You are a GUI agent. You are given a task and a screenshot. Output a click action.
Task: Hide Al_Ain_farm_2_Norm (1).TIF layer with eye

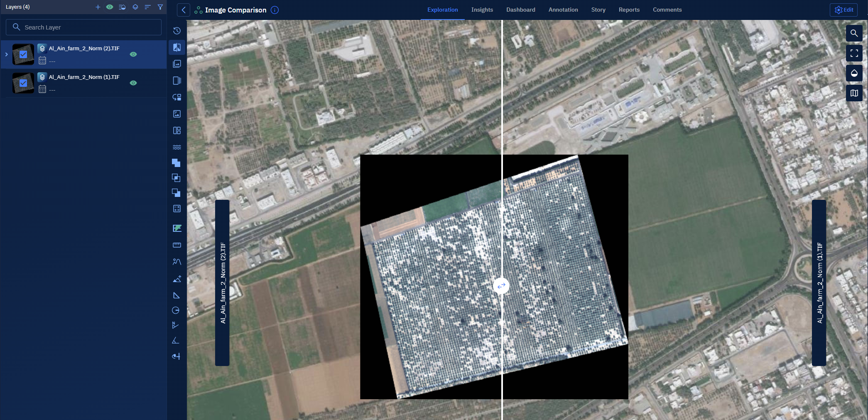tap(133, 83)
